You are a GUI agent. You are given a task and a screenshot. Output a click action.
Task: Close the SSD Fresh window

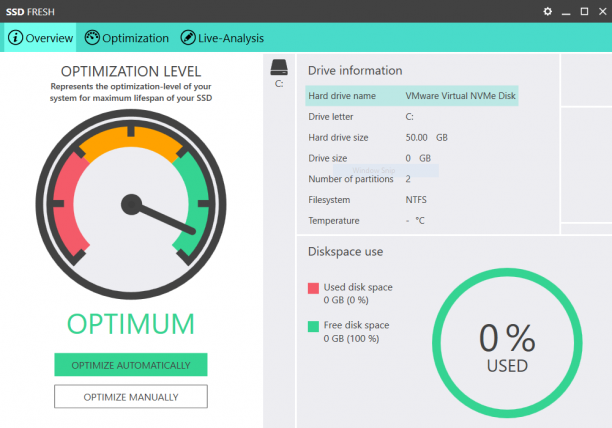(x=603, y=11)
